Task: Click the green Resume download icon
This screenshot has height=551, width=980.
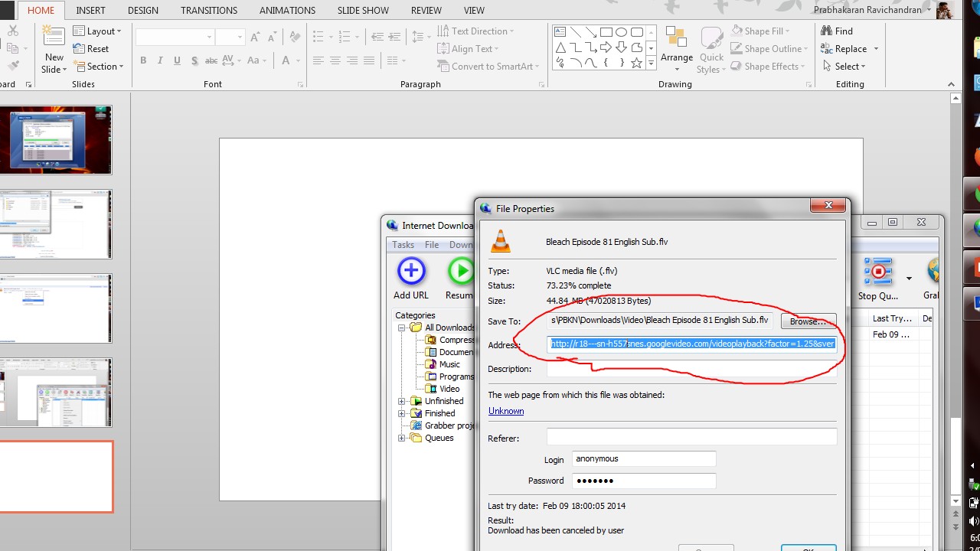Action: tap(461, 272)
